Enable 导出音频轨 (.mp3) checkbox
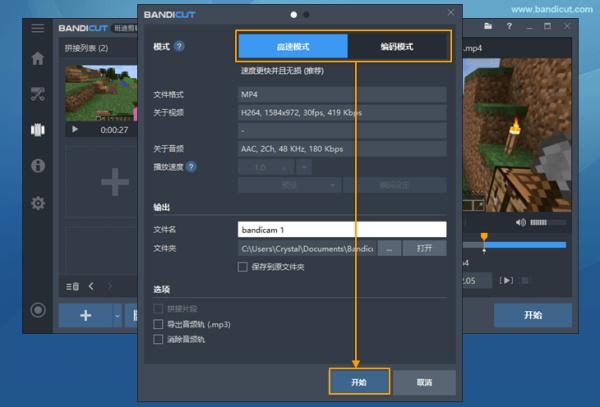This screenshot has height=407, width=600. (158, 324)
